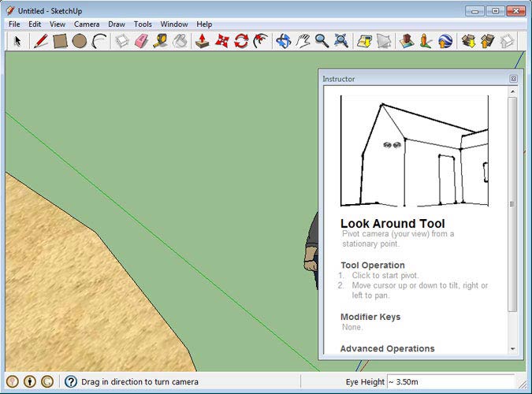Open the Window menu

coord(174,24)
